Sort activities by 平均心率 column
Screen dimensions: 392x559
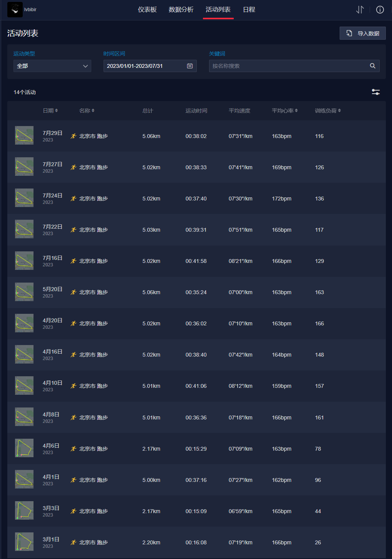click(285, 111)
